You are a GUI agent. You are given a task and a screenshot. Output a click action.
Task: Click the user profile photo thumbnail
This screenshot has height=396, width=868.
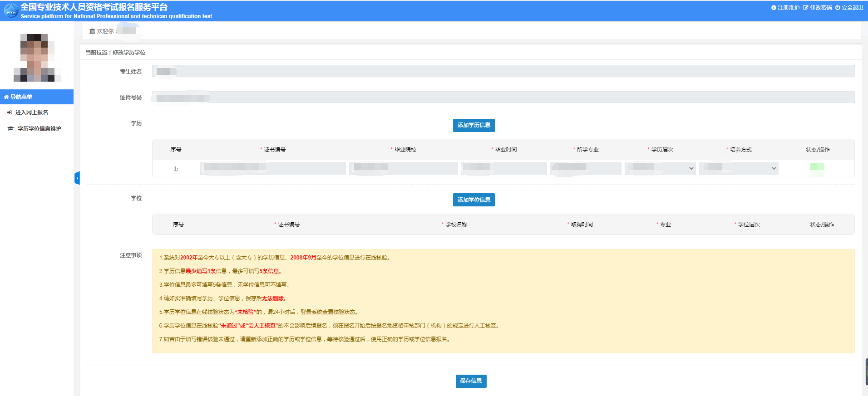(37, 58)
